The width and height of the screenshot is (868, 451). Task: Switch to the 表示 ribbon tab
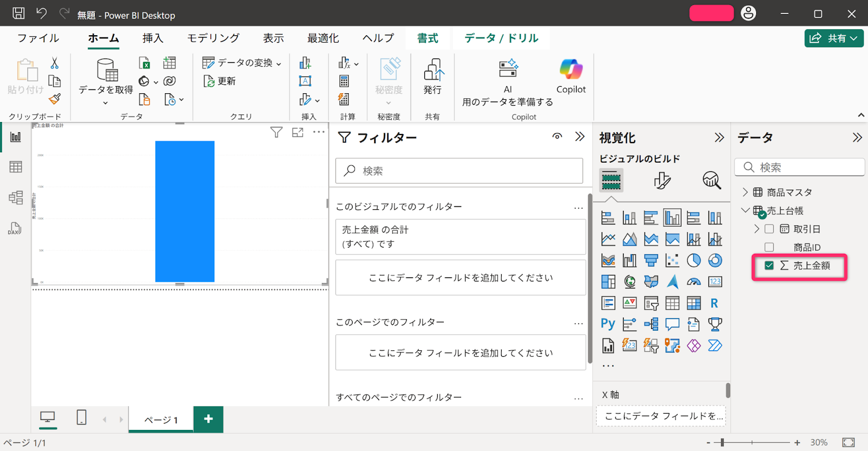click(x=273, y=38)
